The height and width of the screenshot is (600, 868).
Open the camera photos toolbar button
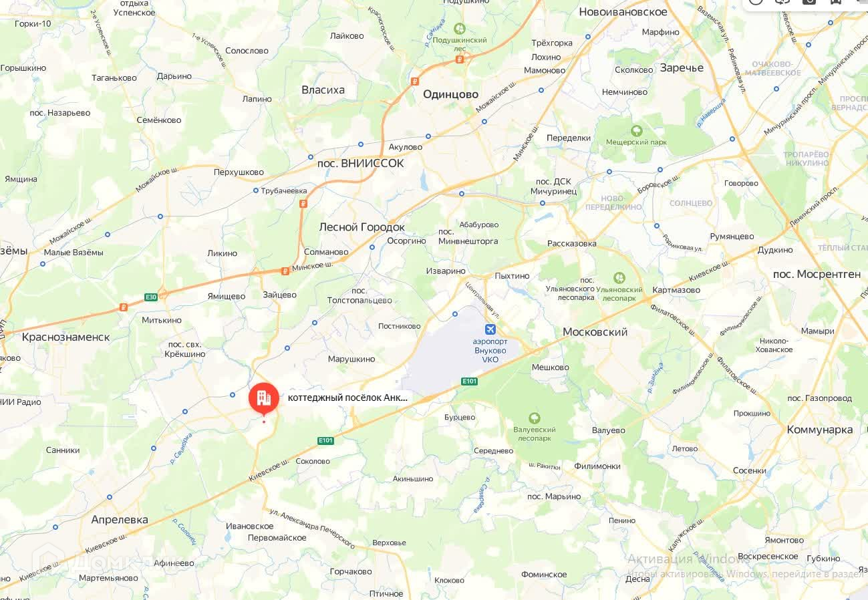809,2
